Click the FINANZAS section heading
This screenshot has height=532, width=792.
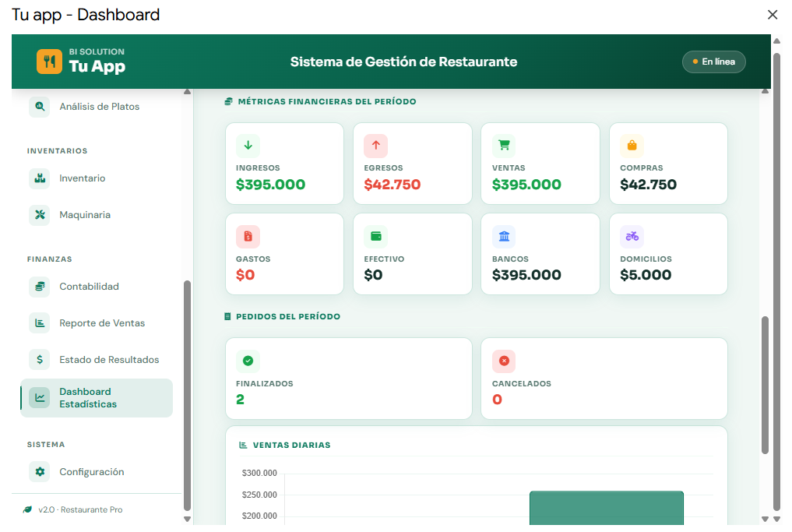click(x=50, y=259)
